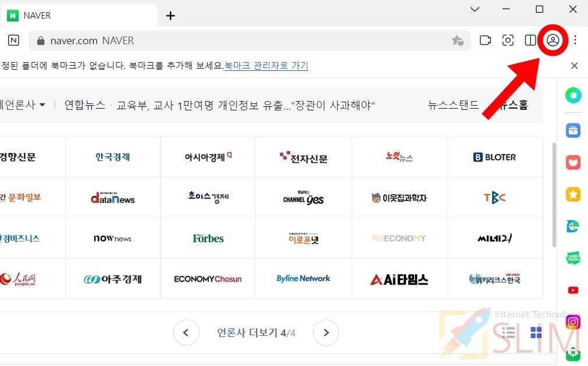Open Ai타임스 press logo

(399, 279)
